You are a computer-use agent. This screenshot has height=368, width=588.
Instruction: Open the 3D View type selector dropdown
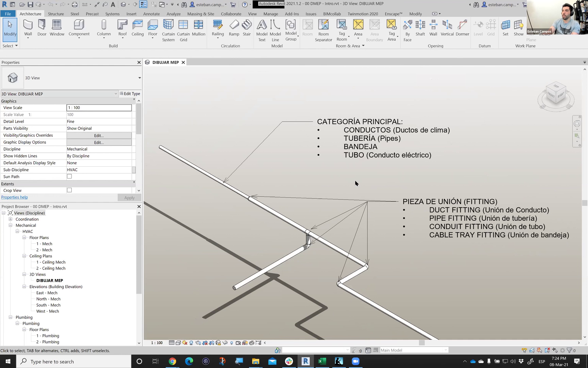tap(140, 78)
